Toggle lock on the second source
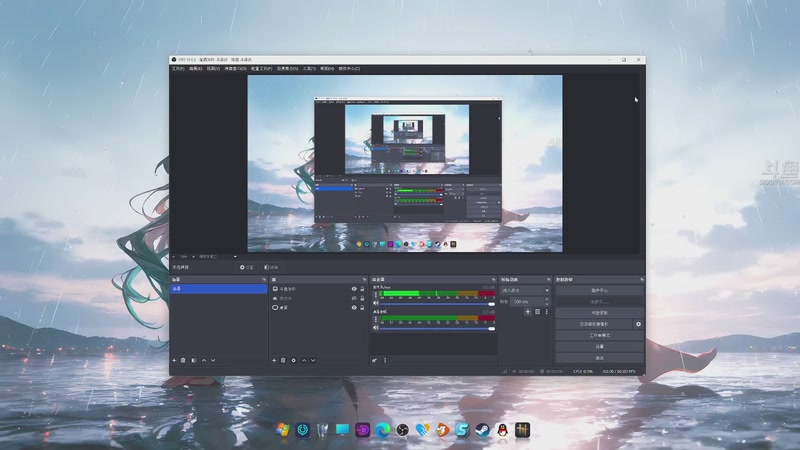The width and height of the screenshot is (800, 450). pos(362,298)
